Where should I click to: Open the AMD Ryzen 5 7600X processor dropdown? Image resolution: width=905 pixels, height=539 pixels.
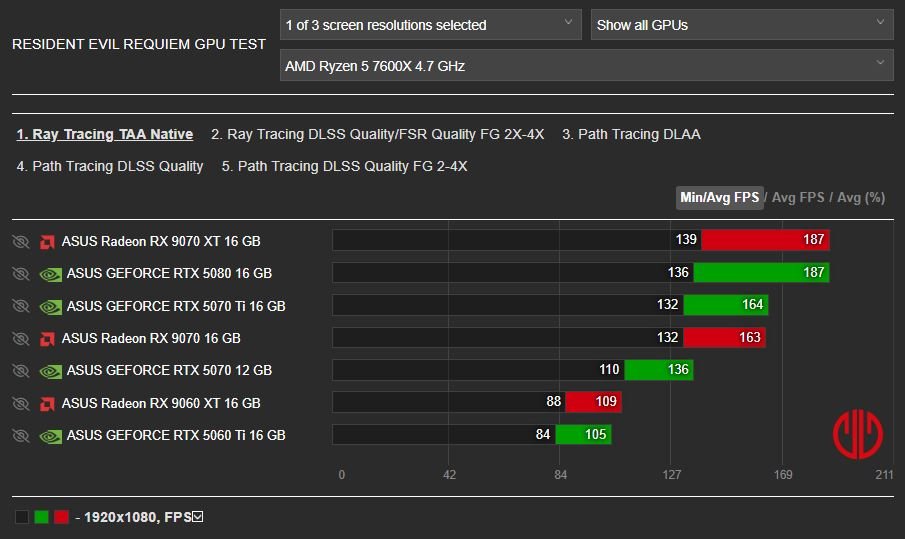click(586, 65)
